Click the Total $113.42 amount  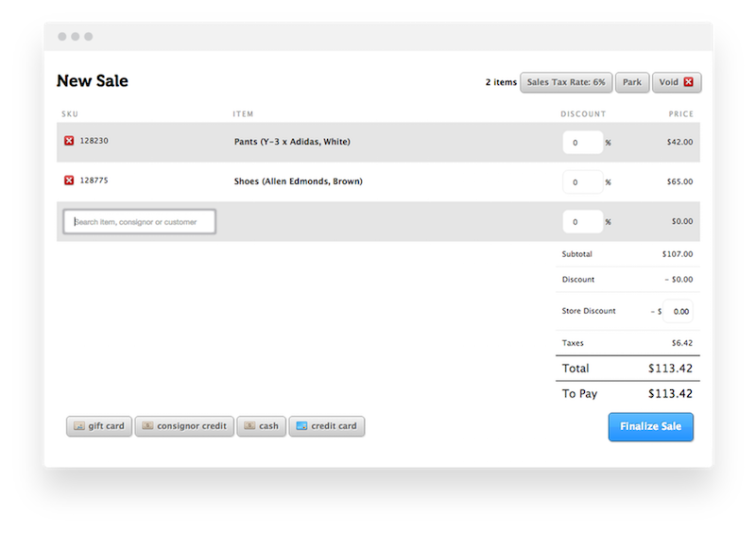tap(670, 369)
